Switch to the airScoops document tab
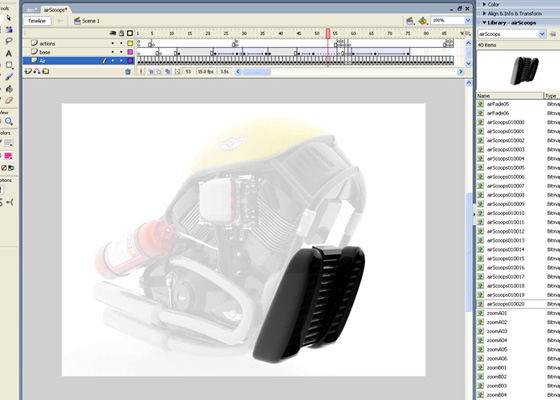 pyautogui.click(x=55, y=10)
